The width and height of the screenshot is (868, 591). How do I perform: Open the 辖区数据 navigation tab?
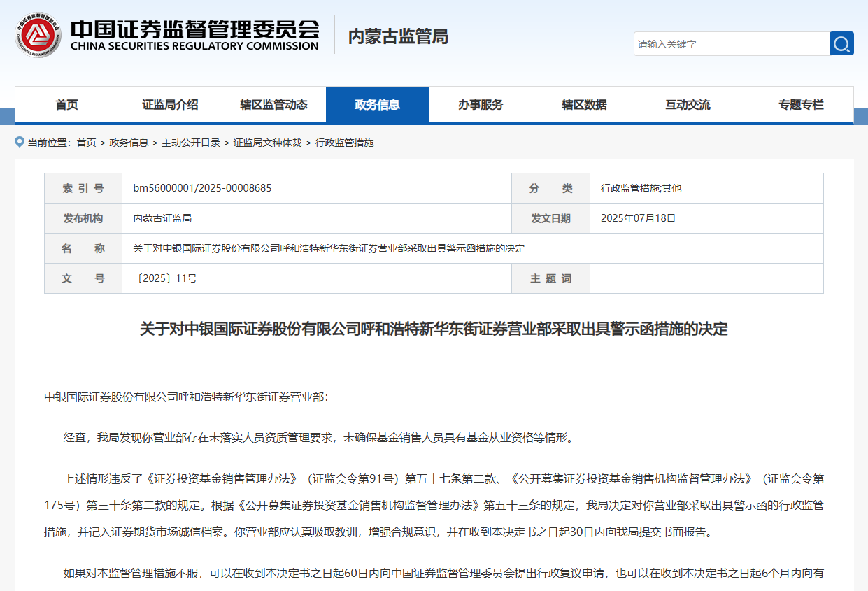(585, 105)
